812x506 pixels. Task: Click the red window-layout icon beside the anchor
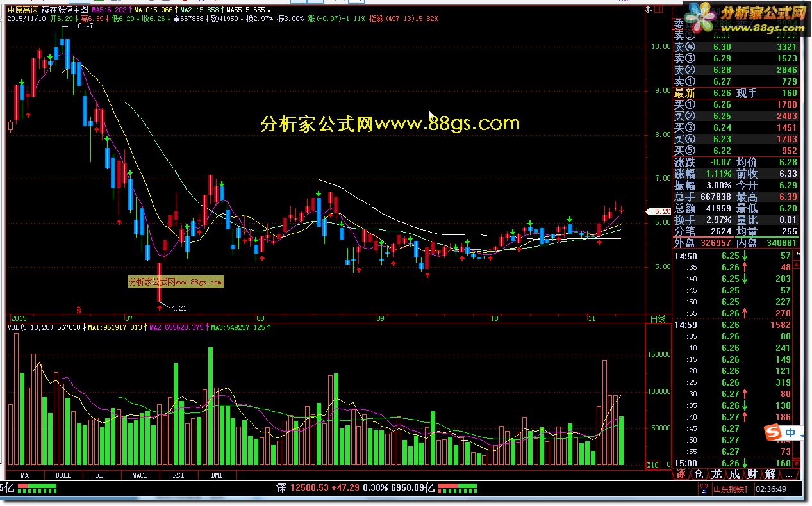(658, 10)
